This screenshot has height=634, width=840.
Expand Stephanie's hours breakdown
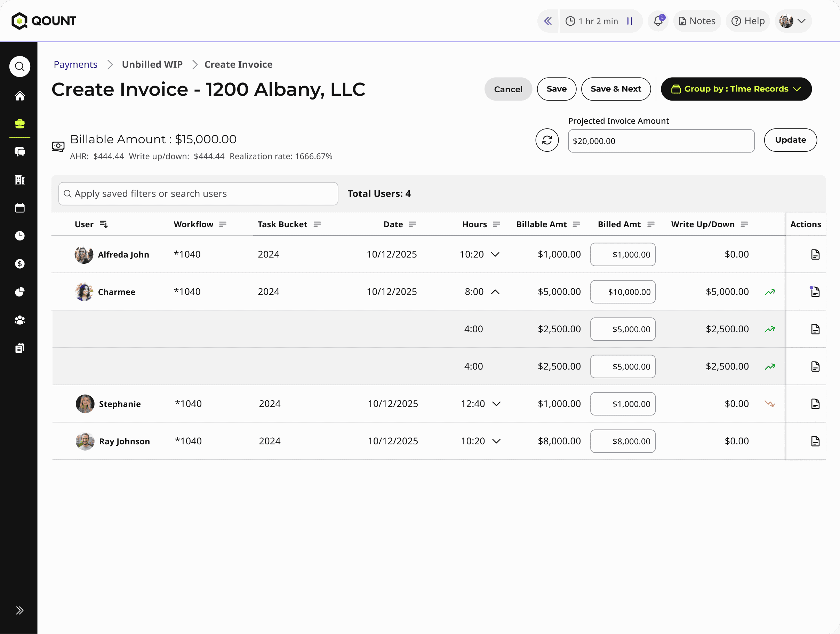[x=496, y=404]
